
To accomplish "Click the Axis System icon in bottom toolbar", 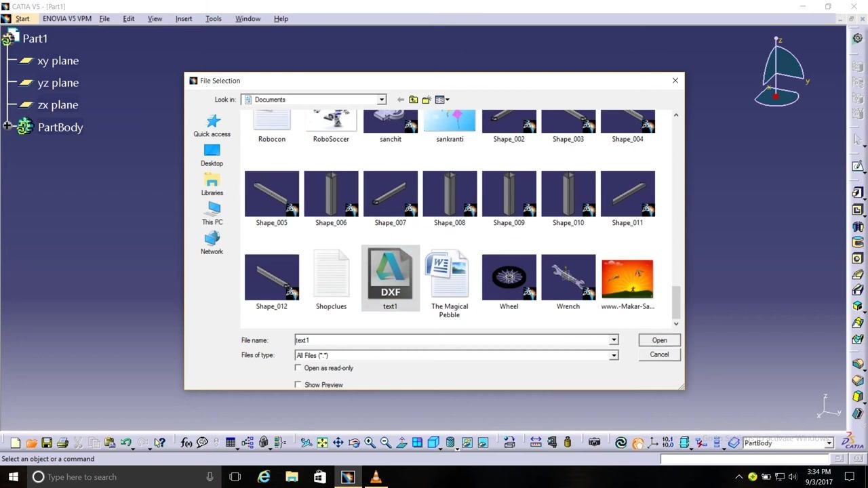I will (653, 443).
